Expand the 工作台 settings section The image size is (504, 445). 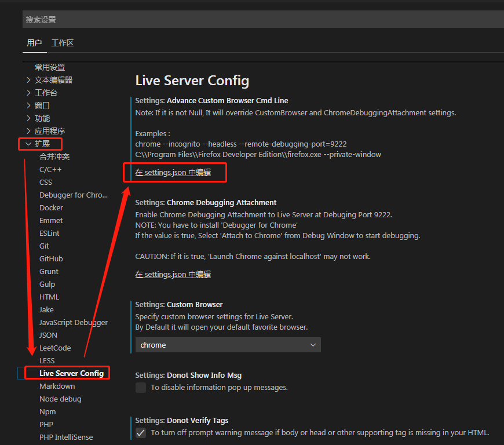tap(46, 92)
